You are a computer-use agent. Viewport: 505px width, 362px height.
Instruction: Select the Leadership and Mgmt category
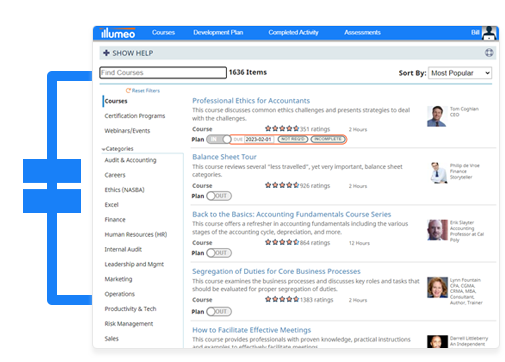point(134,264)
